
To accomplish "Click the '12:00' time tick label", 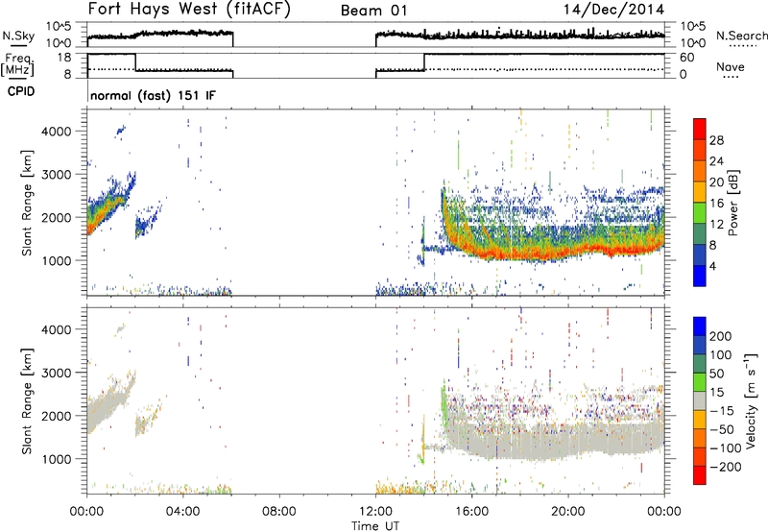I will tap(375, 512).
